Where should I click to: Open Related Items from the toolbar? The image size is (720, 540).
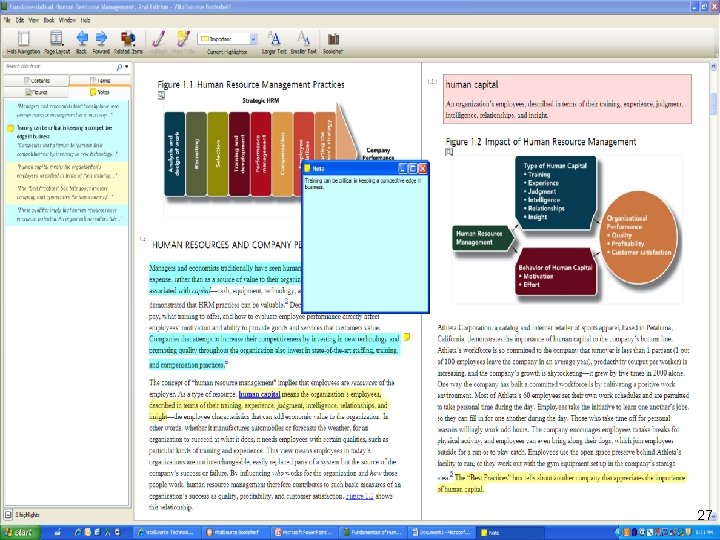(x=128, y=39)
